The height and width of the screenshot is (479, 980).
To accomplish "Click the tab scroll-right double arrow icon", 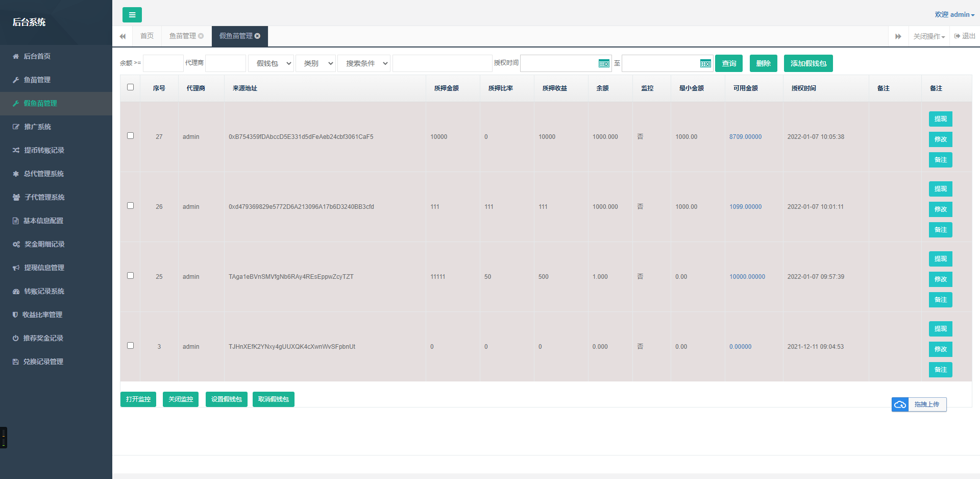I will pyautogui.click(x=898, y=36).
